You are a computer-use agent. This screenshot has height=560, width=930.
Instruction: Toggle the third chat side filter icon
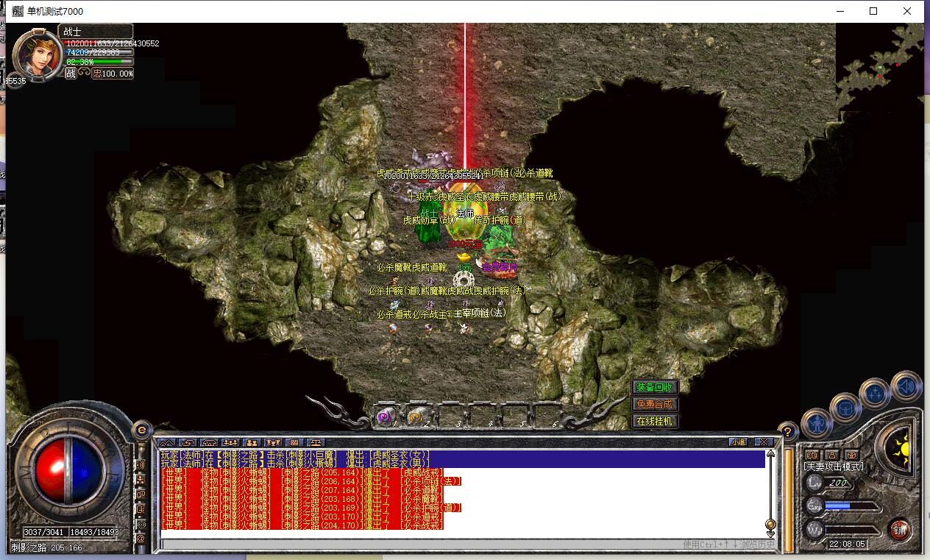[141, 495]
